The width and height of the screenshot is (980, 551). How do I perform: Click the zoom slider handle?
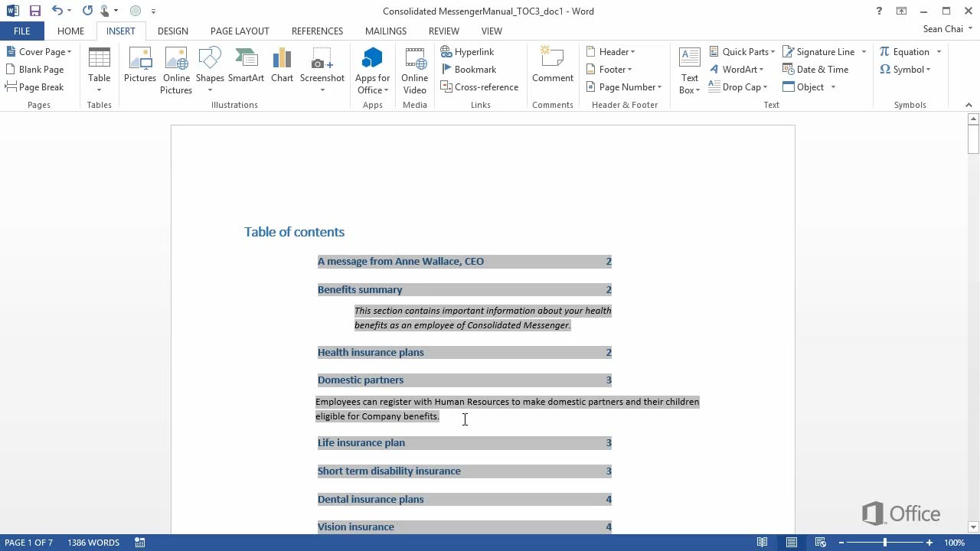tap(884, 542)
